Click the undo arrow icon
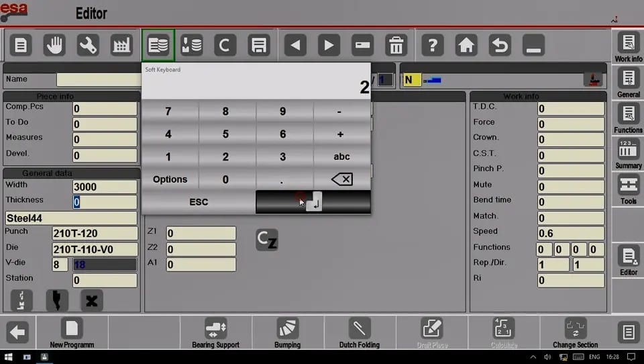The height and width of the screenshot is (364, 644). click(x=500, y=45)
